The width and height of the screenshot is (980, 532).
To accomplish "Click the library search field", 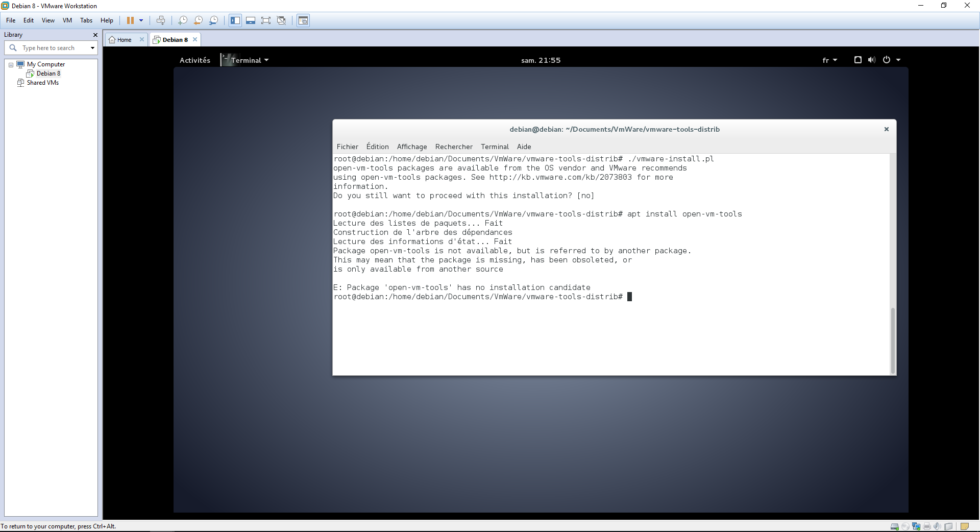I will tap(51, 47).
